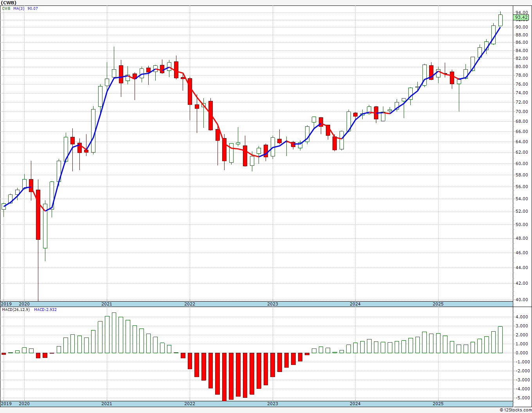Screen dimensions: 532x413
Task: Click the 4.000 MACD axis label
Action: tap(522, 317)
